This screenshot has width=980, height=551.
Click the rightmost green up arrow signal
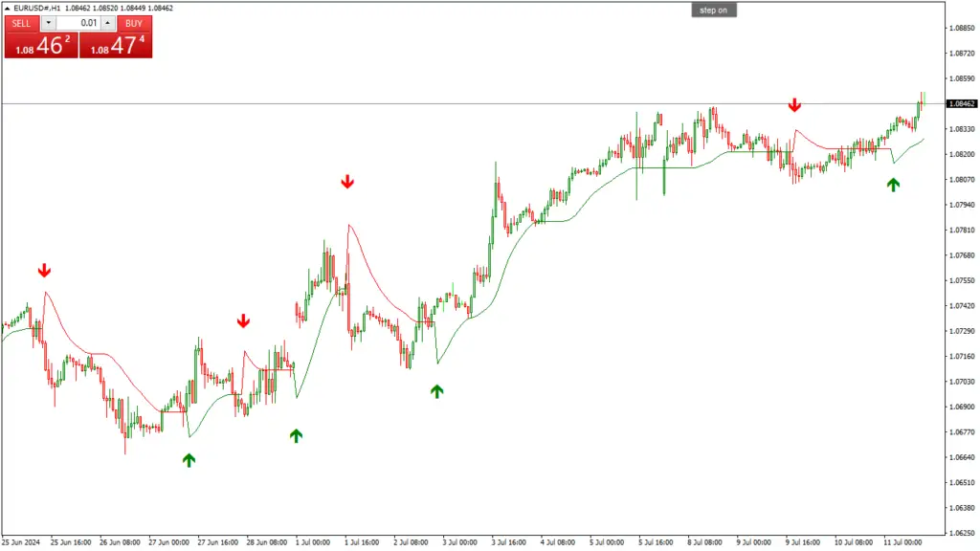point(893,185)
